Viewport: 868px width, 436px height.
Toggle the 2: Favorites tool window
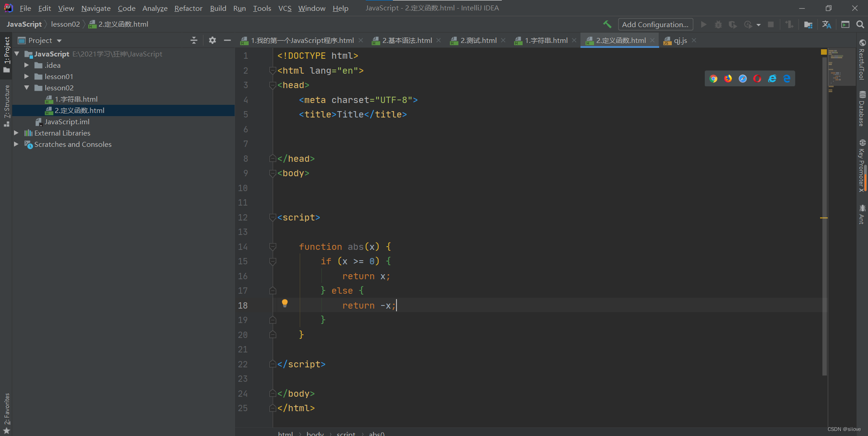[x=6, y=413]
